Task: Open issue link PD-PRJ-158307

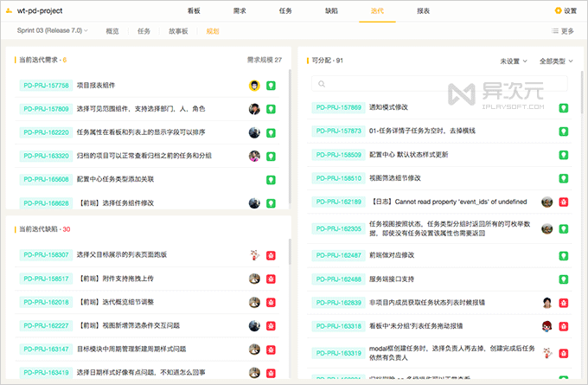Action: click(46, 254)
